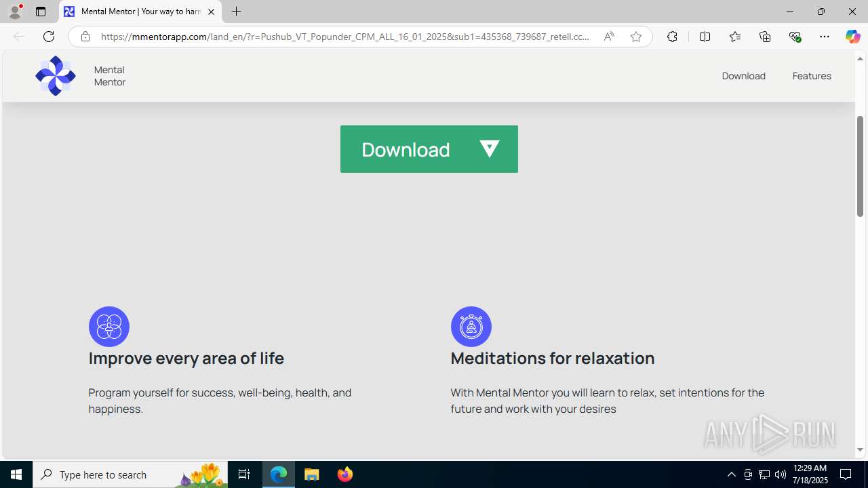Click the address bar URL
The image size is (868, 488).
[x=345, y=37]
